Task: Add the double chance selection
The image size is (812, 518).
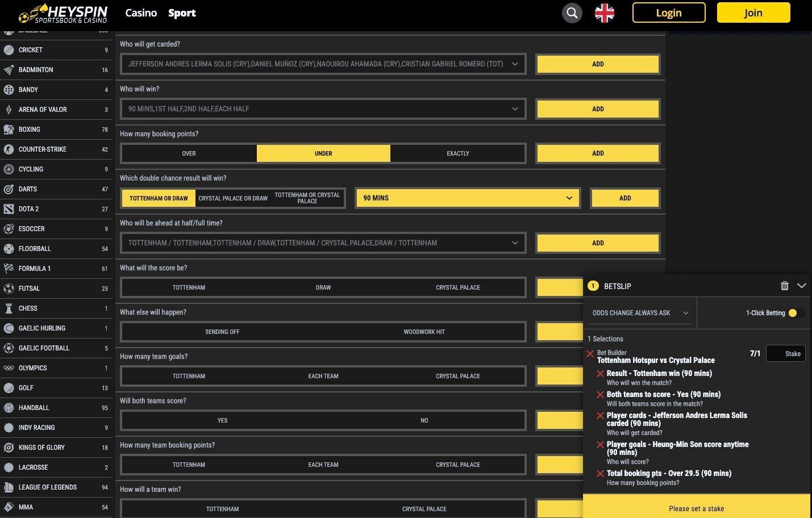Action: 625,198
